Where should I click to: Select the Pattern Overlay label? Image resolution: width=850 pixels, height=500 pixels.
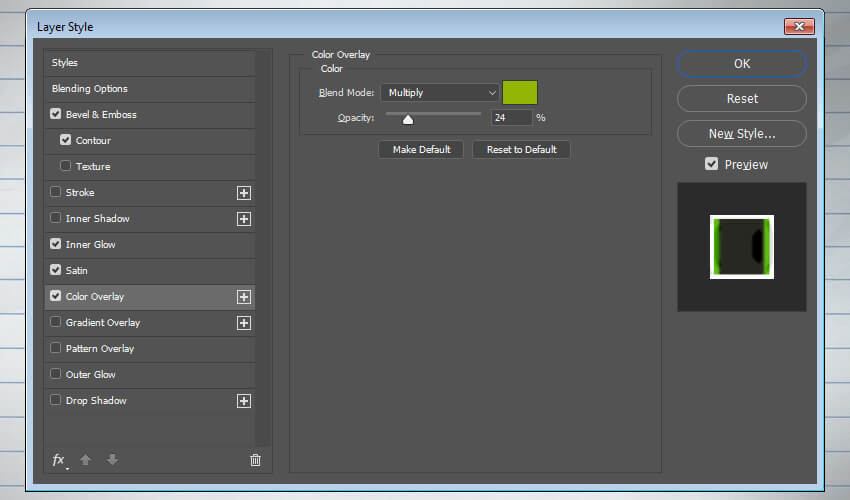pos(100,349)
